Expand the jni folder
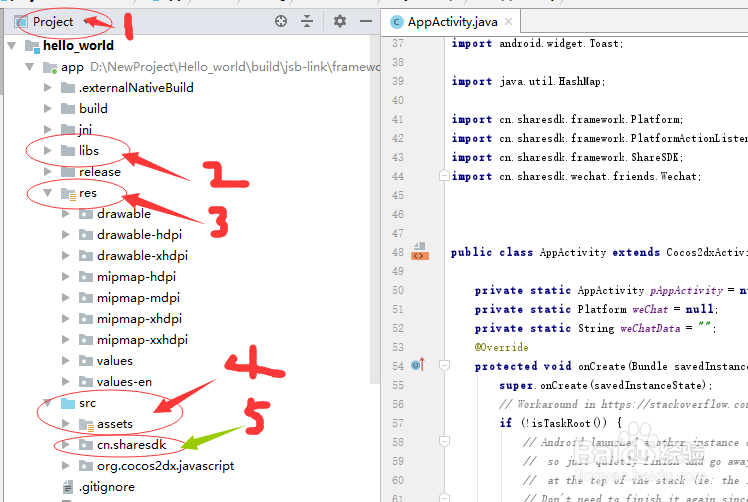This screenshot has height=502, width=748. (x=48, y=130)
